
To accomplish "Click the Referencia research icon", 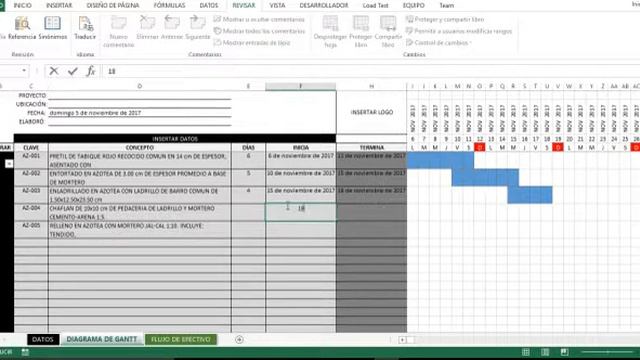I will pos(22,28).
